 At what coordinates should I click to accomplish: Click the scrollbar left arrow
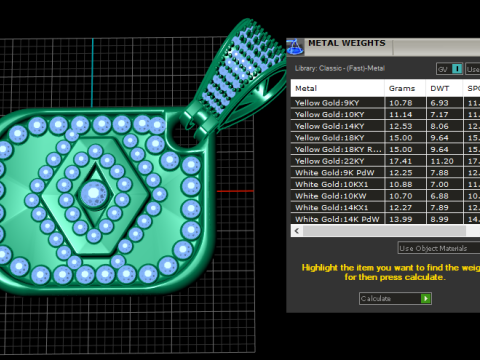click(x=297, y=231)
